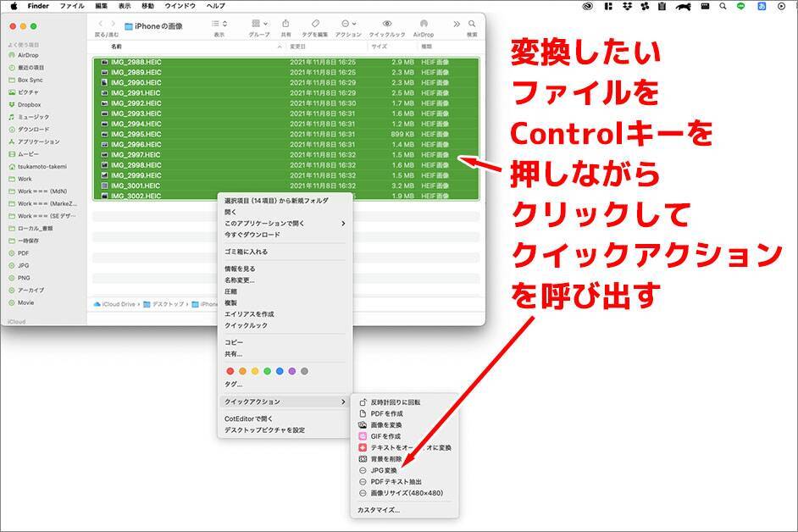Click iCloud Drive in the path bar
798x532 pixels.
tap(114, 304)
